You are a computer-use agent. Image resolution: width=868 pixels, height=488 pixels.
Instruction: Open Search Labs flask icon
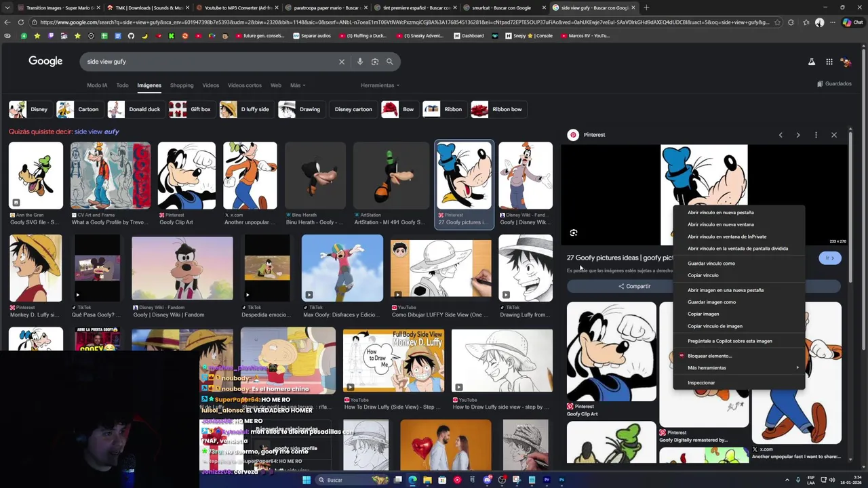pos(812,62)
